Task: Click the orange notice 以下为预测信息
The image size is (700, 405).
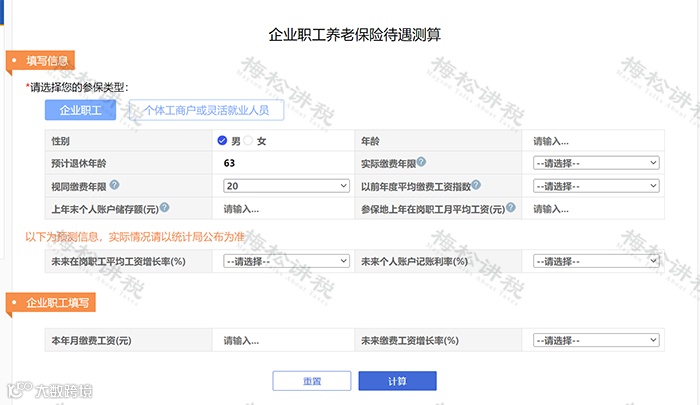Action: point(135,237)
